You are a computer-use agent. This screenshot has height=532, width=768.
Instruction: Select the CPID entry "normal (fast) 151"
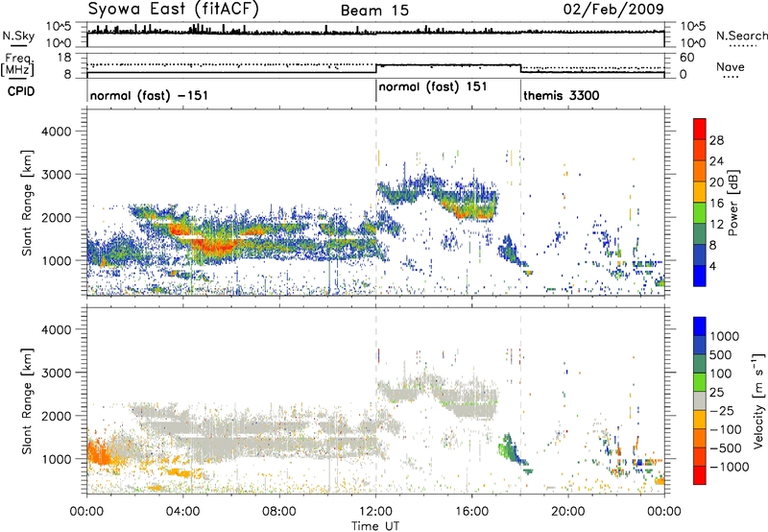[433, 86]
